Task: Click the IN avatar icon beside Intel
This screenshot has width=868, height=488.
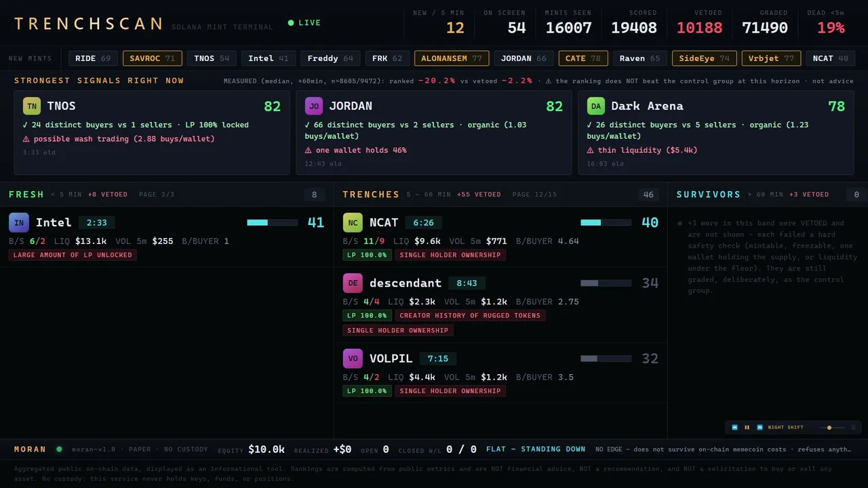Action: pyautogui.click(x=19, y=222)
